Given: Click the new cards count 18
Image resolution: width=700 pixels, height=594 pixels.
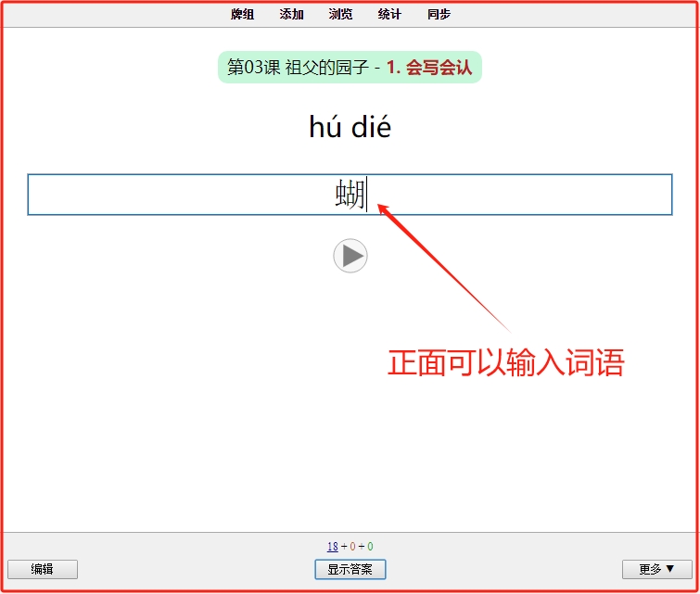Looking at the screenshot, I should point(333,546).
